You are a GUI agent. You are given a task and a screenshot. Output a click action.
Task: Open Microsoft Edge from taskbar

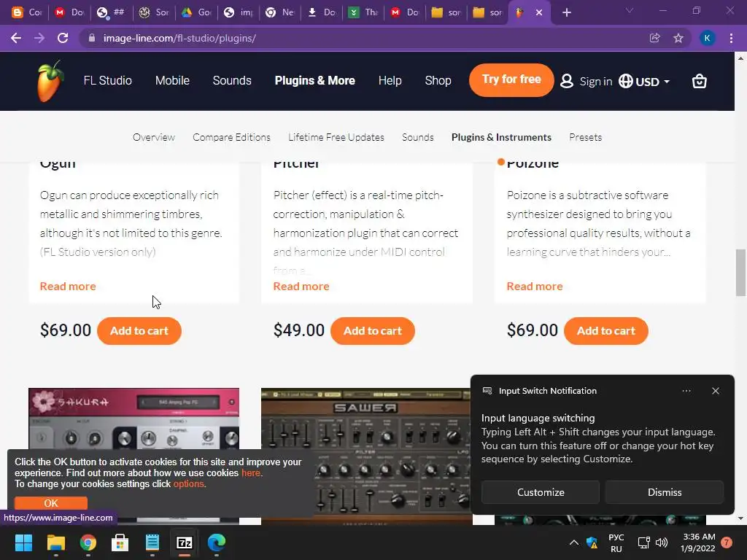pos(217,542)
